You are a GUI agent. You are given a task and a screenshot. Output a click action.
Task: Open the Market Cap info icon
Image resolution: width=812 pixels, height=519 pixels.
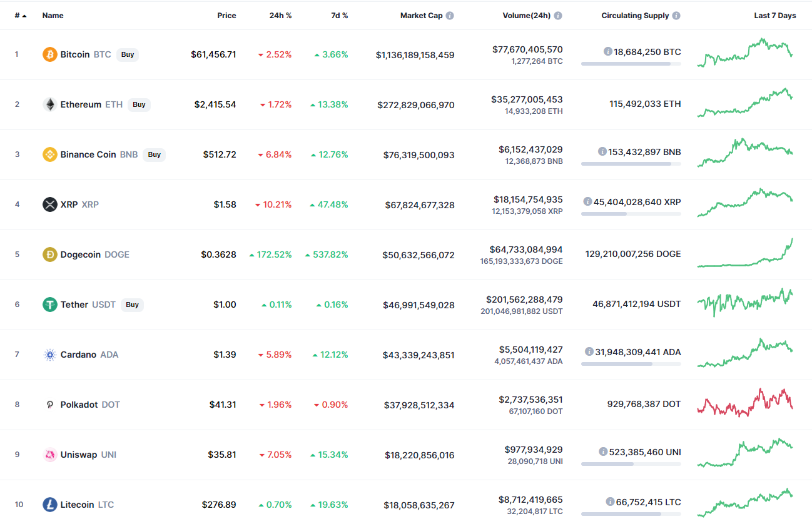(450, 16)
